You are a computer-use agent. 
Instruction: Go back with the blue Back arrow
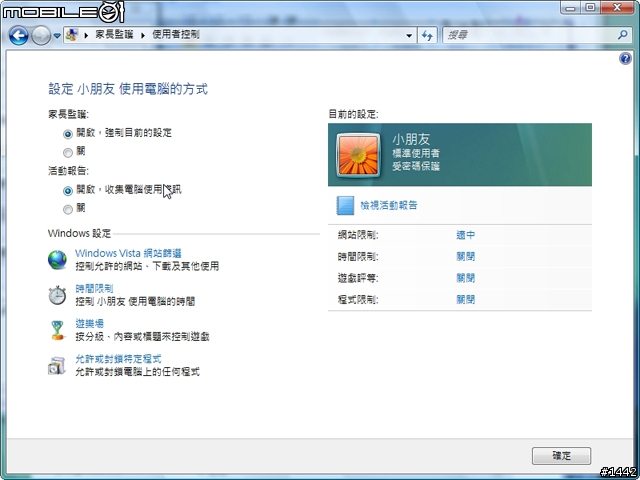click(x=18, y=36)
